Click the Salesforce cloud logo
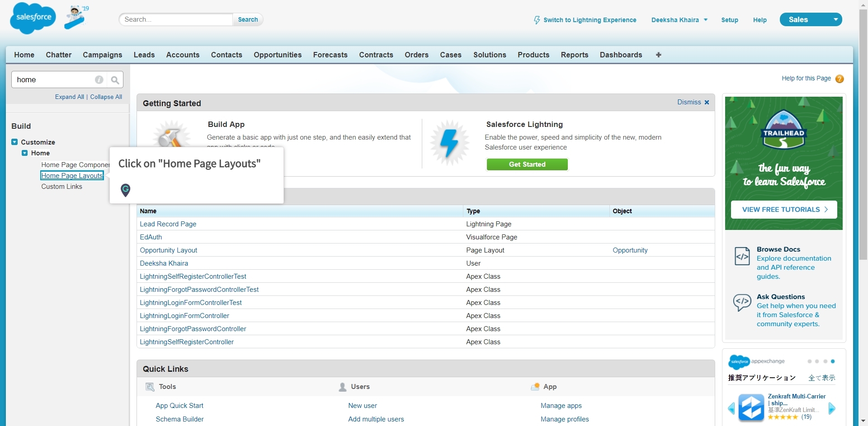The width and height of the screenshot is (868, 426). pos(33,18)
